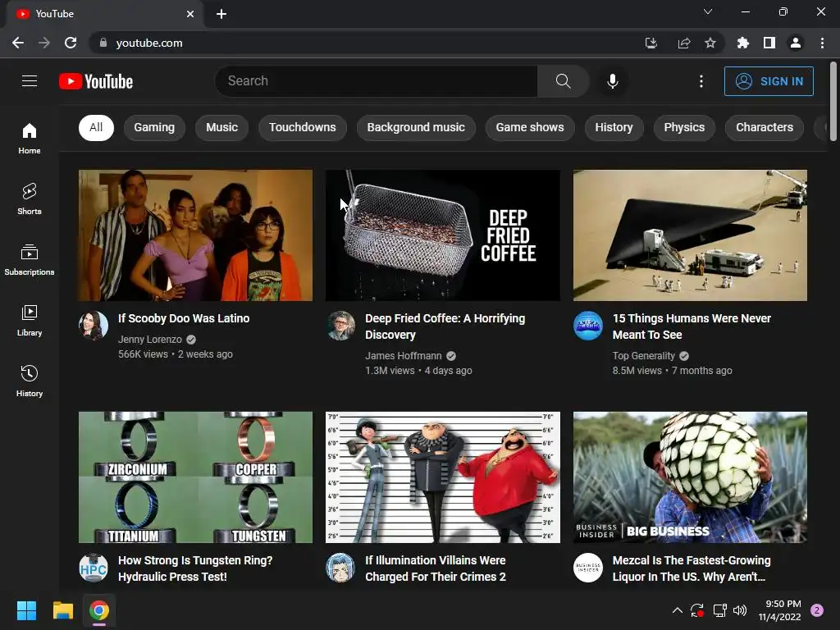Image resolution: width=840 pixels, height=630 pixels.
Task: Open YouTube settings three-dot menu
Action: (x=701, y=81)
